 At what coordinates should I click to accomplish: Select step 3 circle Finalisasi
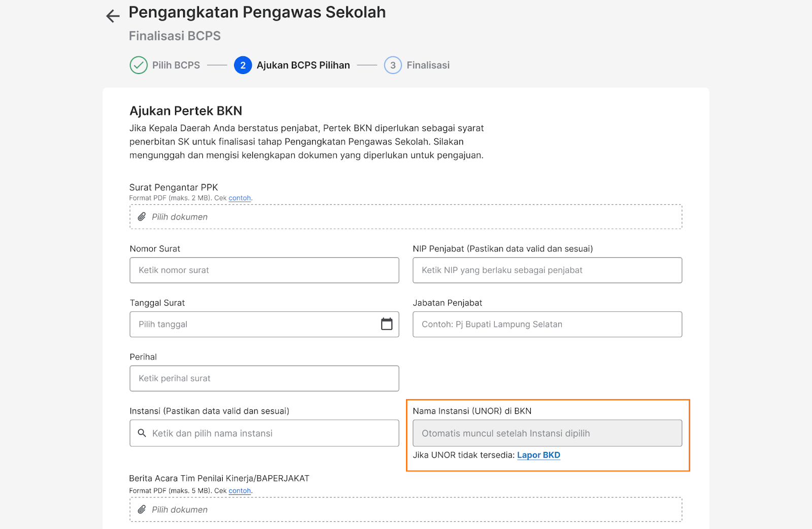coord(393,65)
